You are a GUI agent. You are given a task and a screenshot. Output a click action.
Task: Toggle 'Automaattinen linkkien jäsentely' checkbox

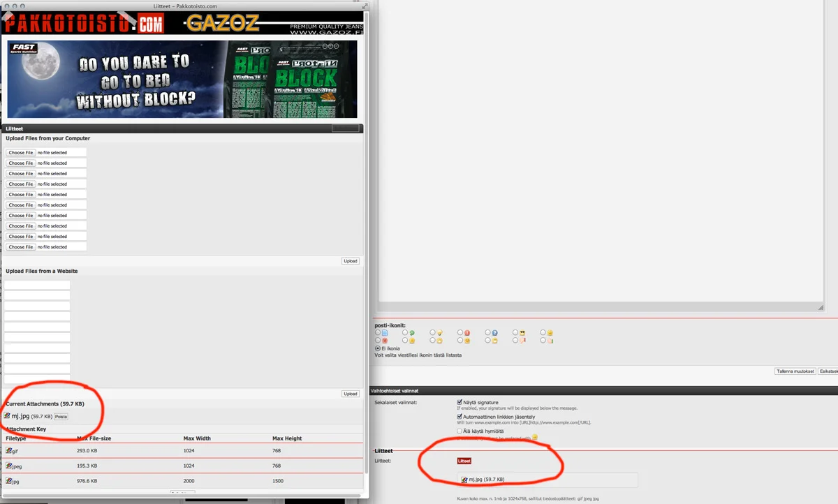460,417
